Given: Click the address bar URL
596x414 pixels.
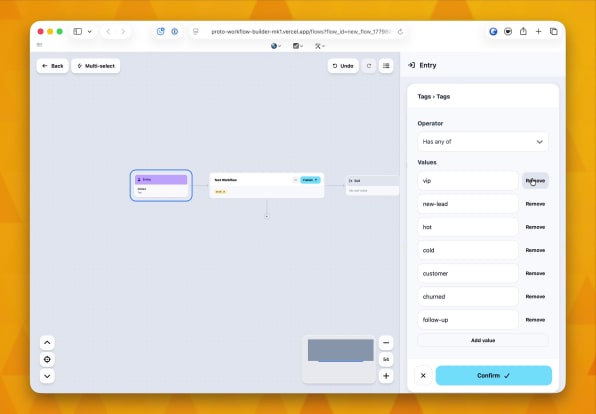Looking at the screenshot, I should (300, 32).
